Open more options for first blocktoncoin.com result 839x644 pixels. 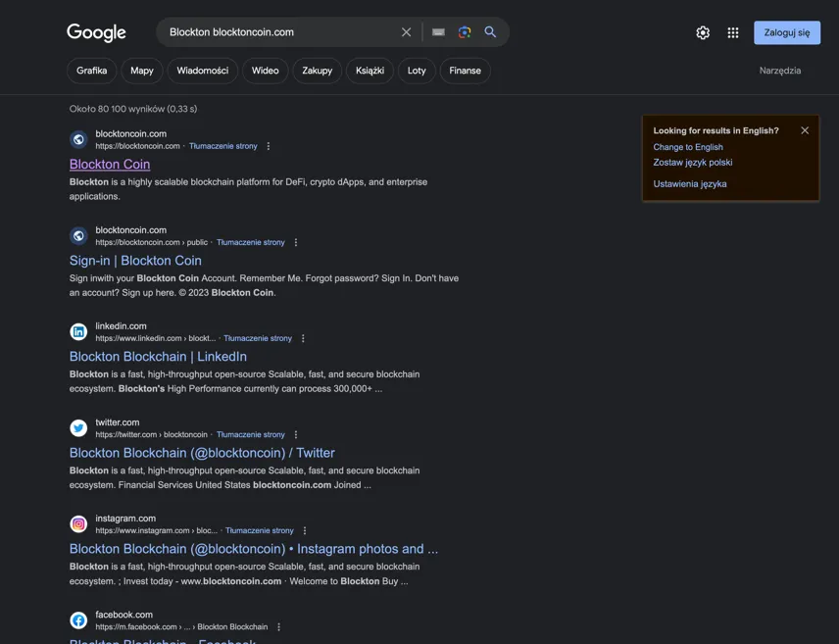tap(269, 146)
